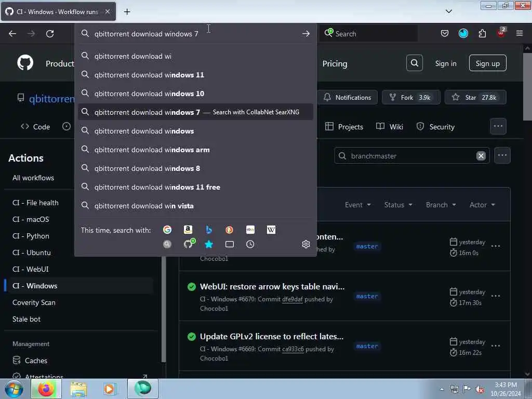
Task: Expand the Actor filter dropdown
Action: (482, 205)
